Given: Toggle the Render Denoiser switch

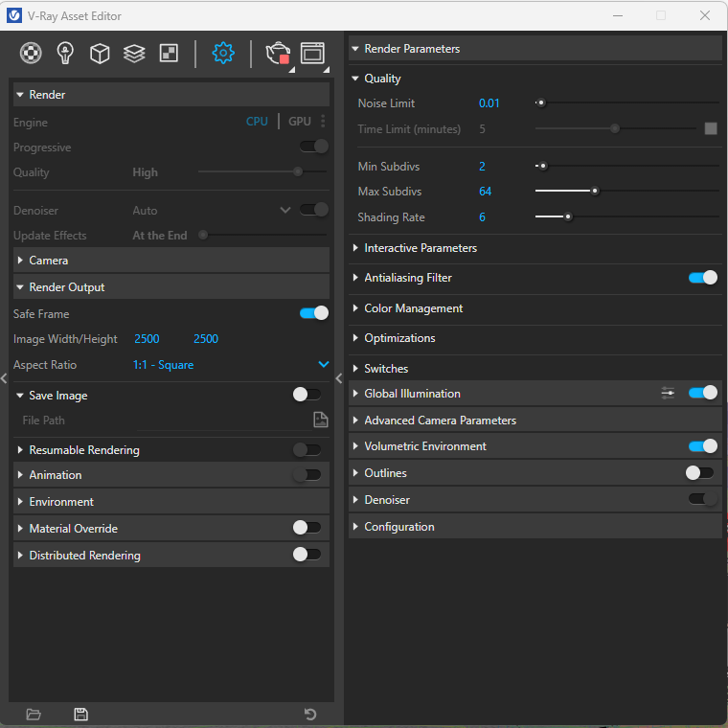Looking at the screenshot, I should tap(314, 210).
